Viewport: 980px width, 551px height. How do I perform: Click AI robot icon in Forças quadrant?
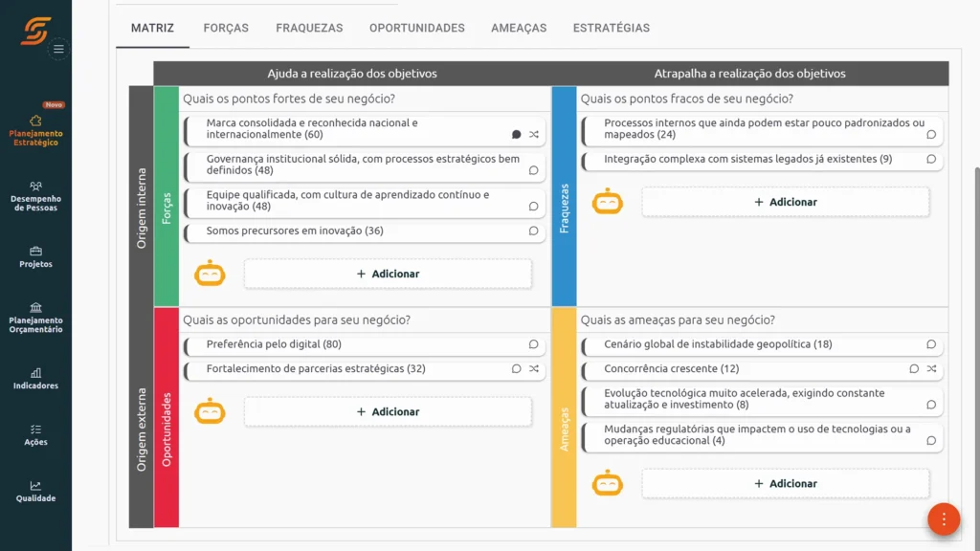[x=210, y=273]
